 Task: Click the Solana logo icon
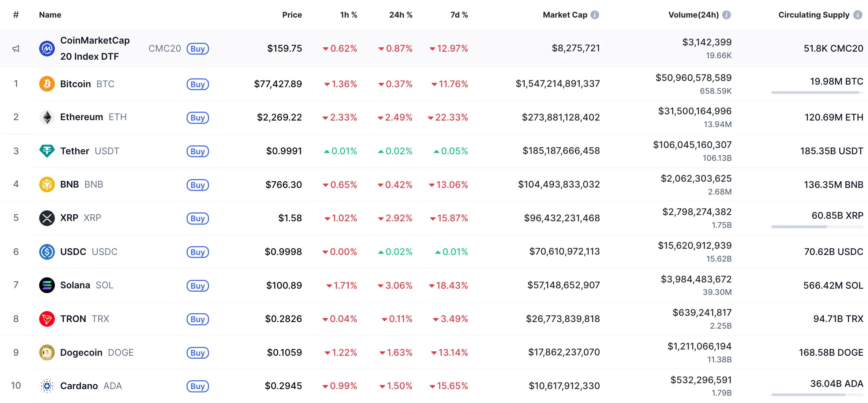click(x=47, y=285)
